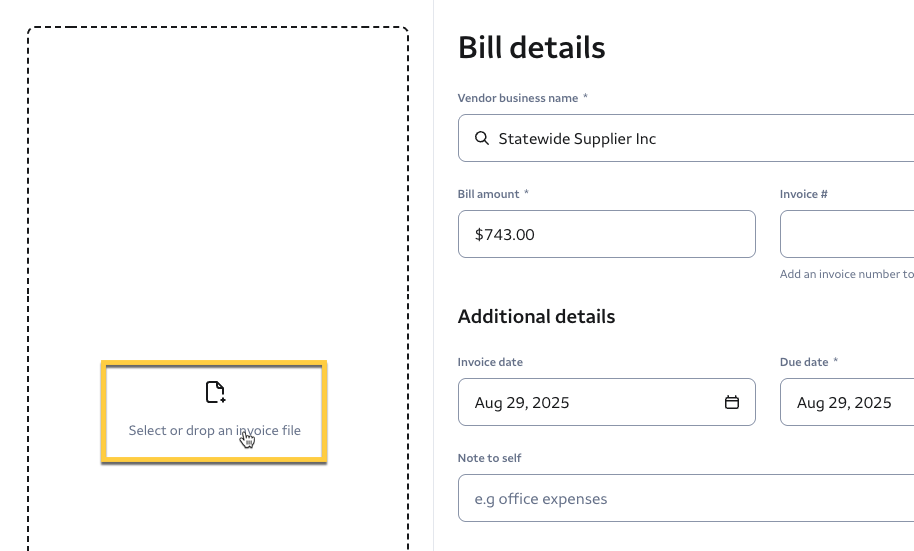The width and height of the screenshot is (914, 551).
Task: Click the "Add an invoice number" helper text
Action: click(x=846, y=274)
